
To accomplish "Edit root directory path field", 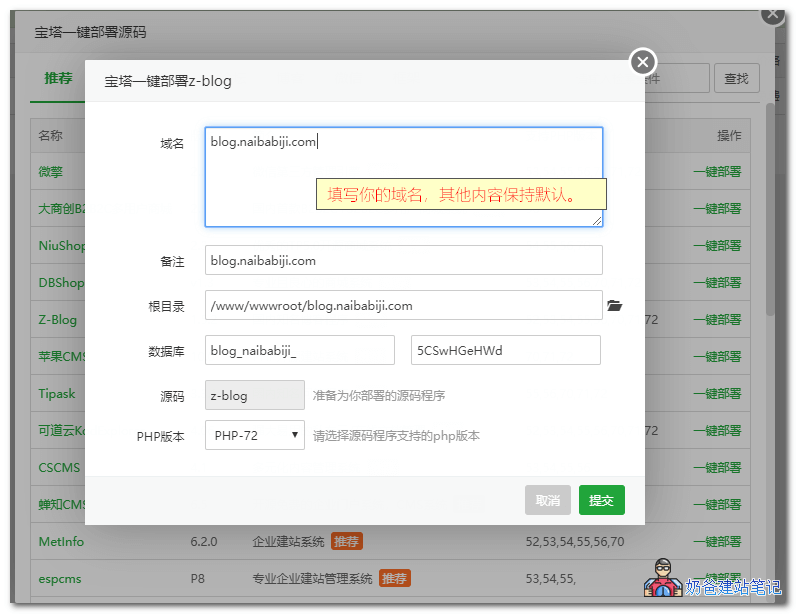I will [x=404, y=305].
